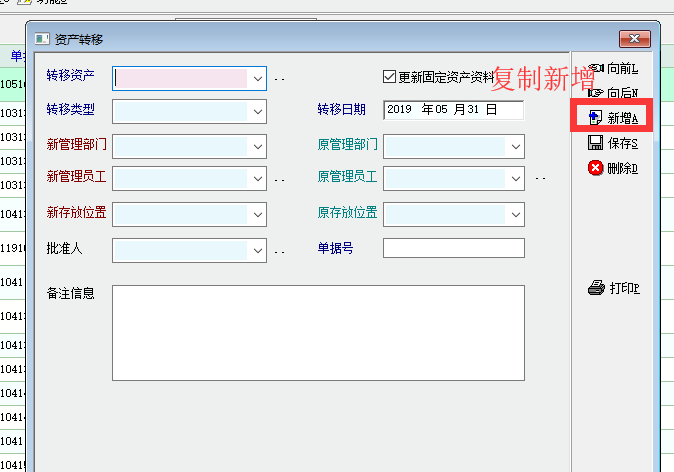Click the 资产转移 window title icon

coord(42,39)
